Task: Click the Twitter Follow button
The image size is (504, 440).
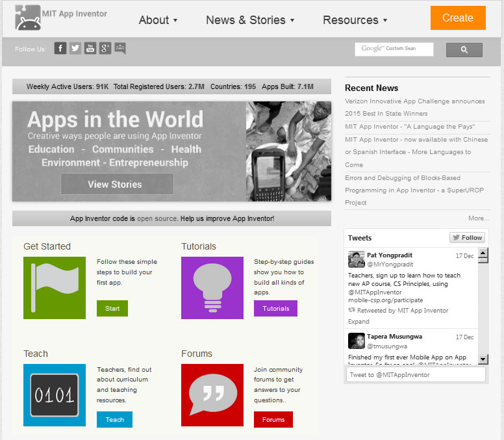Action: 467,238
